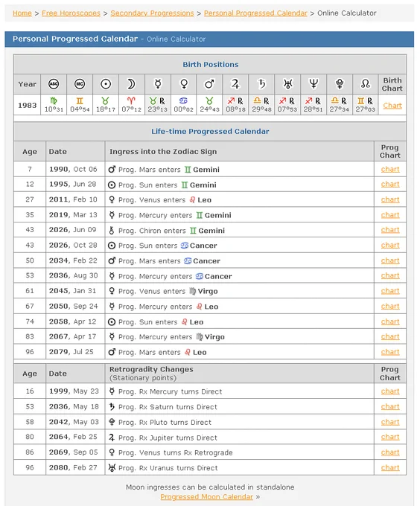Viewport: 420px width, 506px height.
Task: Click the Pluto symbol in Birth Positions header
Action: click(340, 84)
